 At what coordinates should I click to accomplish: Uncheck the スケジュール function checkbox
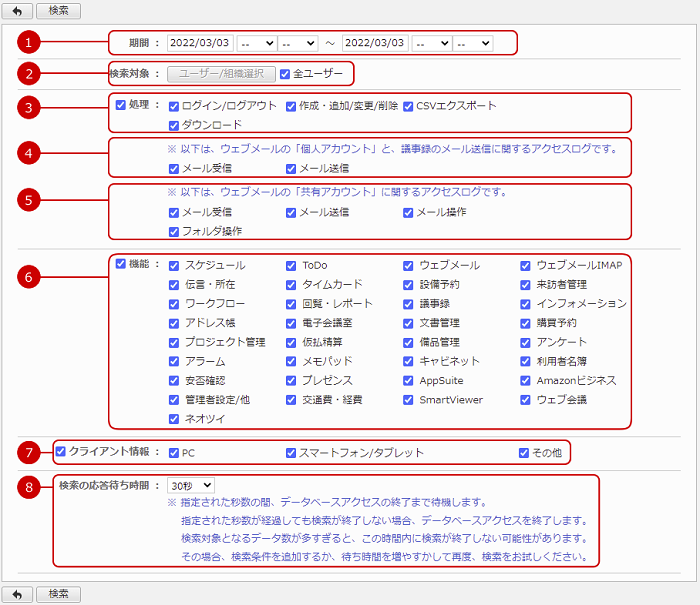(x=175, y=266)
